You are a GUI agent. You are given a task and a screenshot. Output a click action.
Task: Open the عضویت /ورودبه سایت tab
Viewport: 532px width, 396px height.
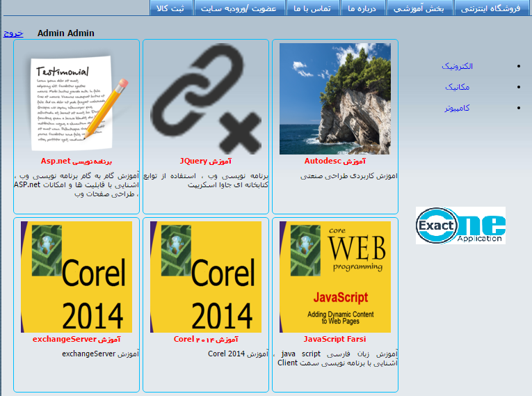239,8
